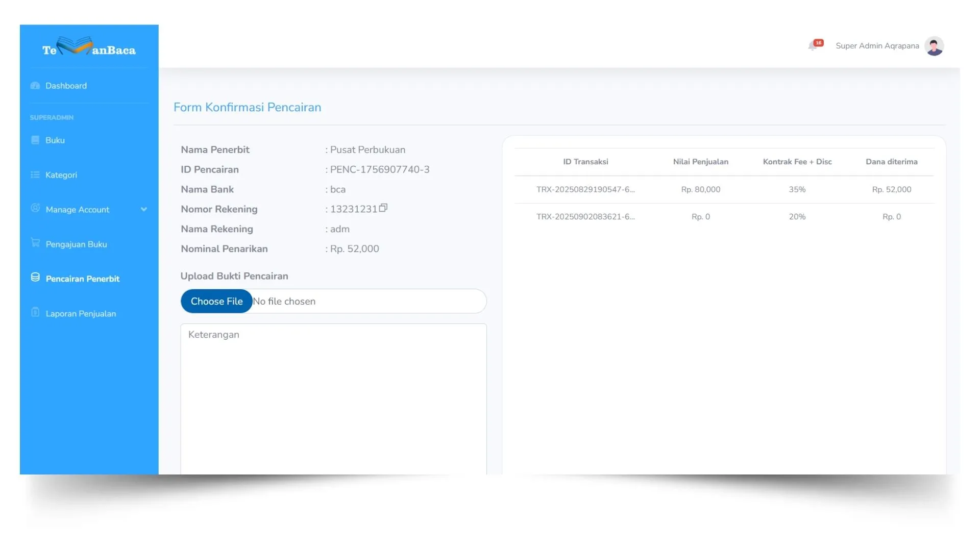Viewport: 980px width, 551px height.
Task: Sort by the Dana diterima column header
Action: [892, 162]
